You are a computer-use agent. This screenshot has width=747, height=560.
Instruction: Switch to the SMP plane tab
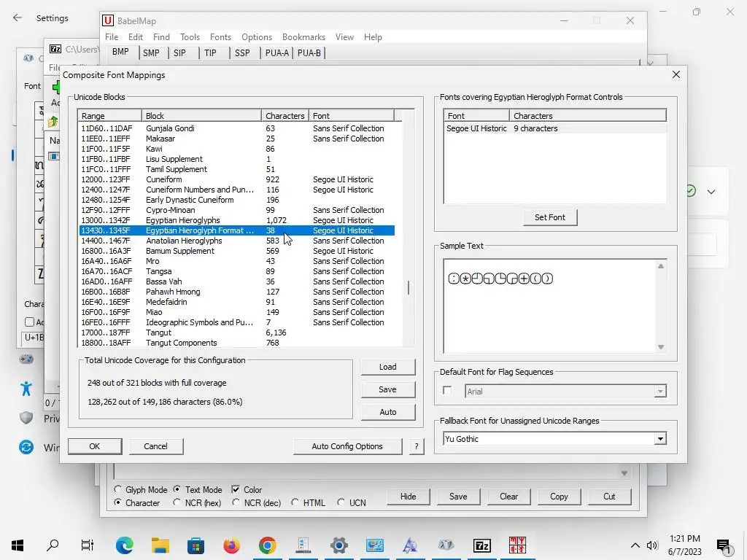click(151, 52)
